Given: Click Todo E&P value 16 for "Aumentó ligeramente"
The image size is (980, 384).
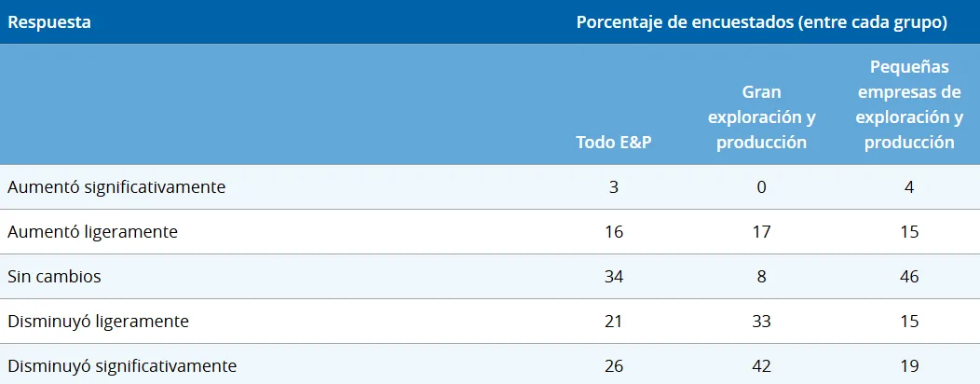Looking at the screenshot, I should 613,231.
